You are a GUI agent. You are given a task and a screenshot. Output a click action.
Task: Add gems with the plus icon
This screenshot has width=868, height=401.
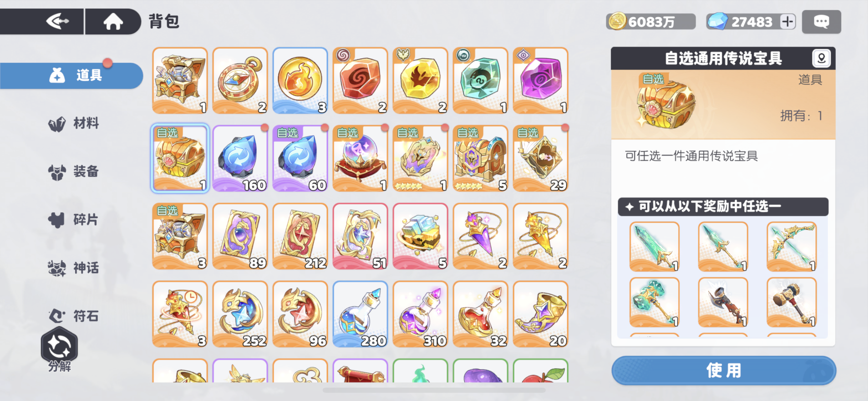787,22
